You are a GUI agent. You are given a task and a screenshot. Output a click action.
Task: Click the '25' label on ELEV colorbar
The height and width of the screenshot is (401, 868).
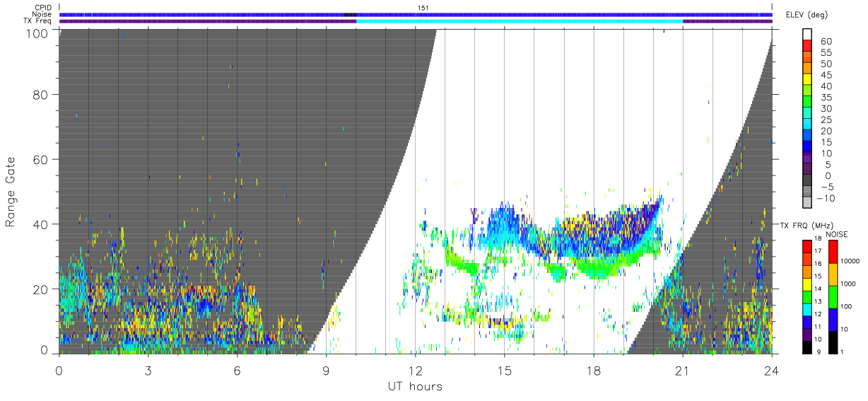point(826,120)
